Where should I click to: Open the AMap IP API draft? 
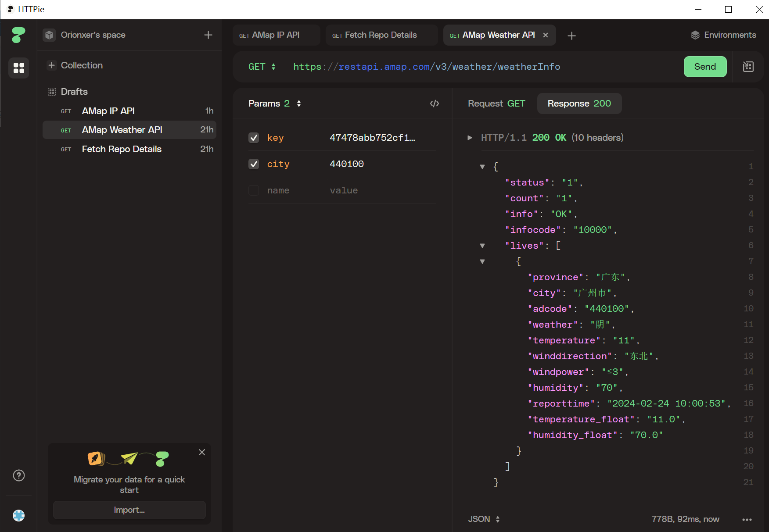[x=129, y=111]
